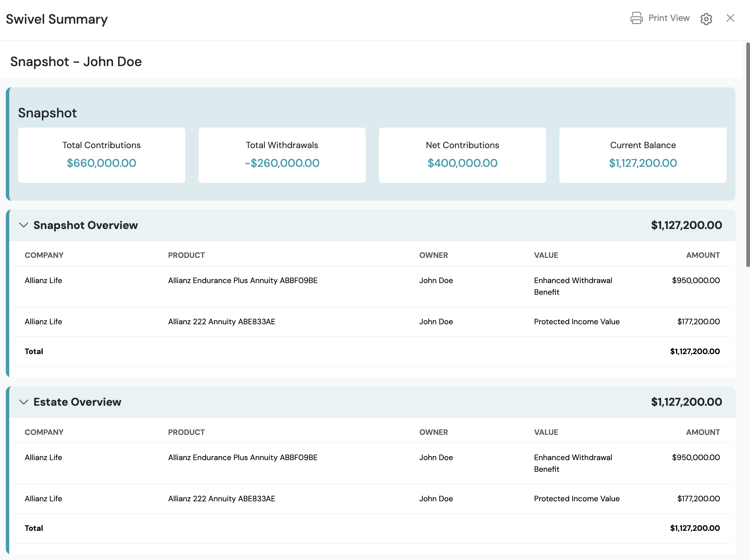Click Current Balance $1,127,200.00 value

click(642, 163)
